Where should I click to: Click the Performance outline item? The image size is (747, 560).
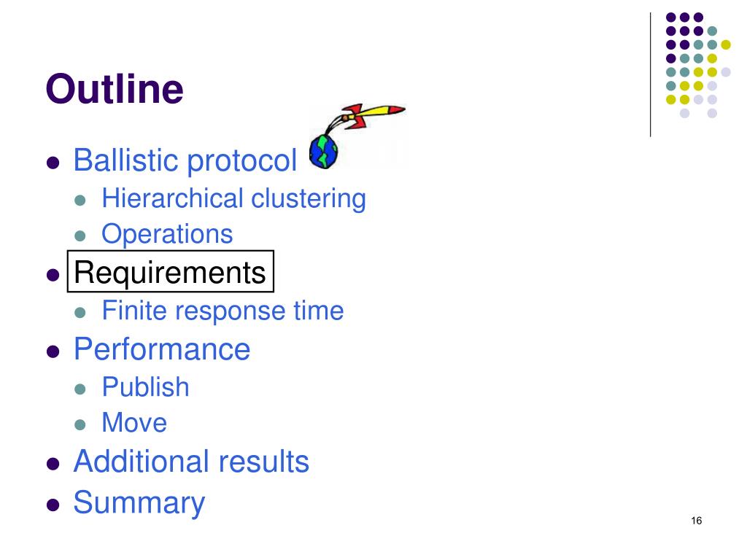(x=162, y=349)
